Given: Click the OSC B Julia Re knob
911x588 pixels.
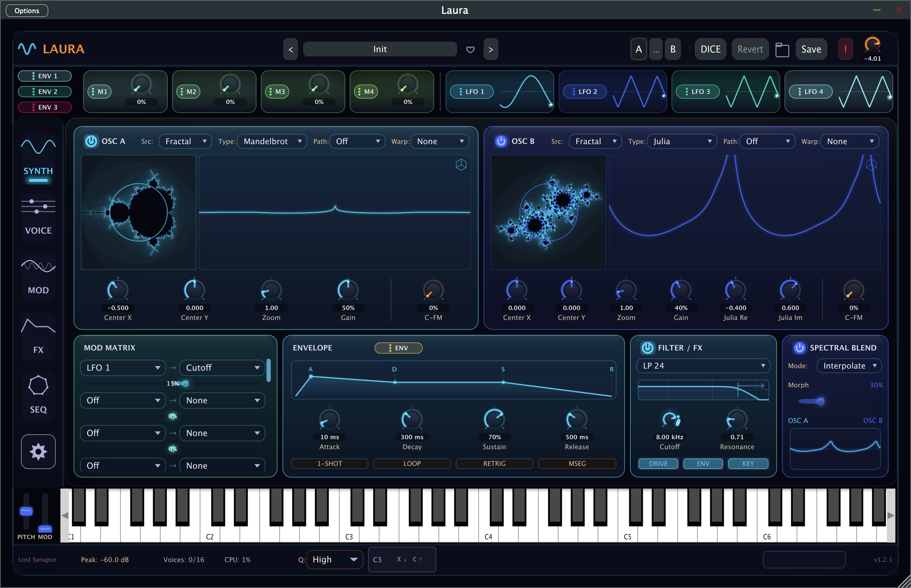Looking at the screenshot, I should pyautogui.click(x=735, y=290).
